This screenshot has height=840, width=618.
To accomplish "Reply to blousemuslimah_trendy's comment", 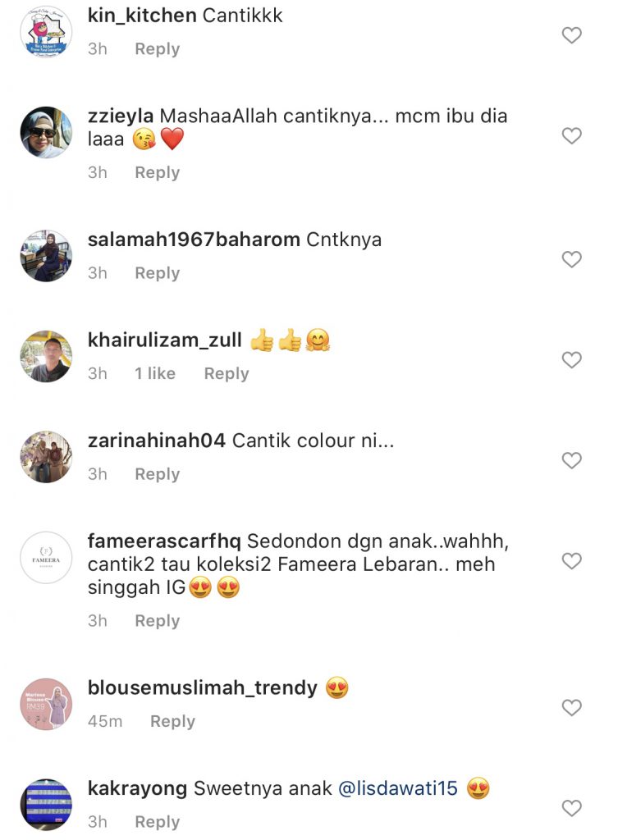I will (x=172, y=721).
